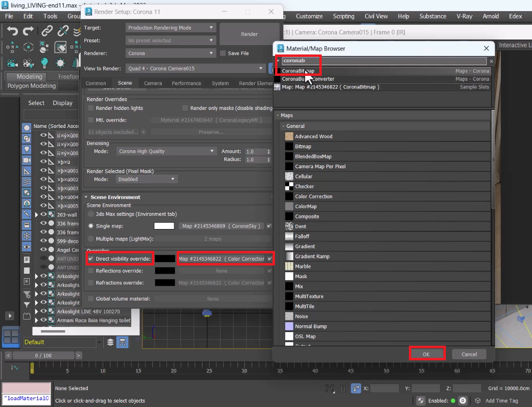Clear the coronab search text
Viewport: 532px width, 407px height.
click(491, 61)
